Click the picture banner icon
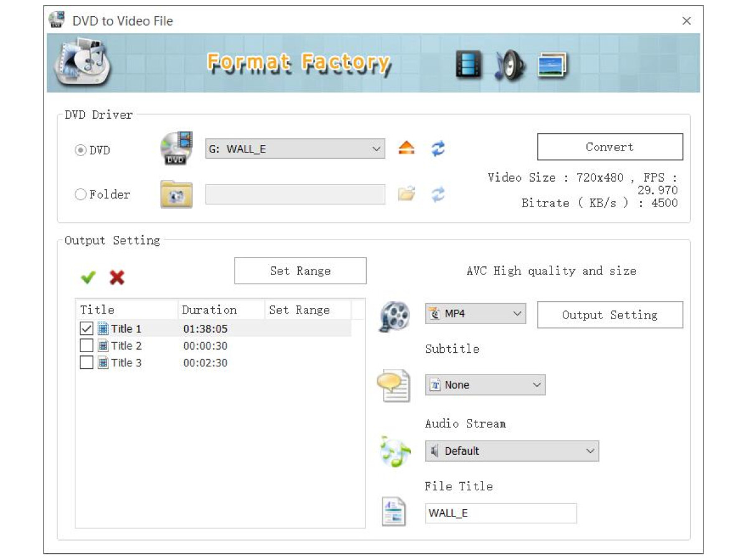This screenshot has height=560, width=747. point(553,65)
